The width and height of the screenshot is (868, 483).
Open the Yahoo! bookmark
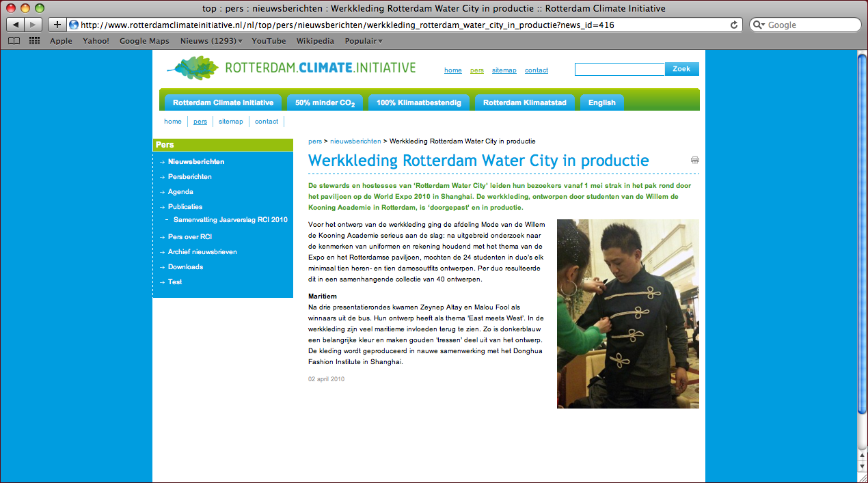point(96,41)
